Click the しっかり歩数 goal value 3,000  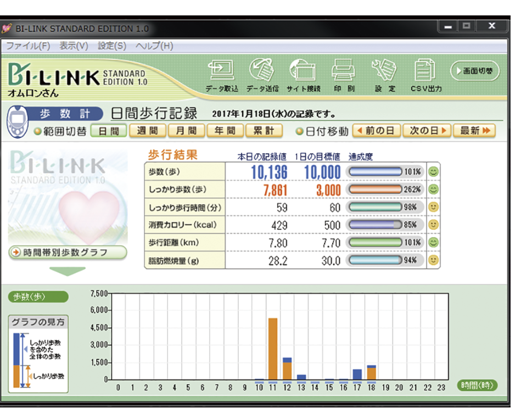click(328, 190)
